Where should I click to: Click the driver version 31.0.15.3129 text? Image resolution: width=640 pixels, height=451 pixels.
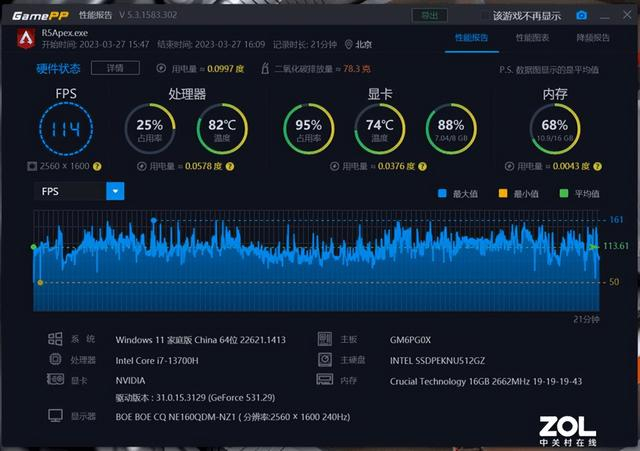[x=195, y=397]
